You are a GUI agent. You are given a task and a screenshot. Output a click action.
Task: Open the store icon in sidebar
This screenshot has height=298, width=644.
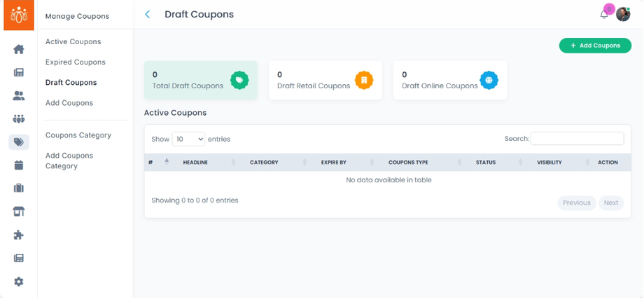pos(19,211)
